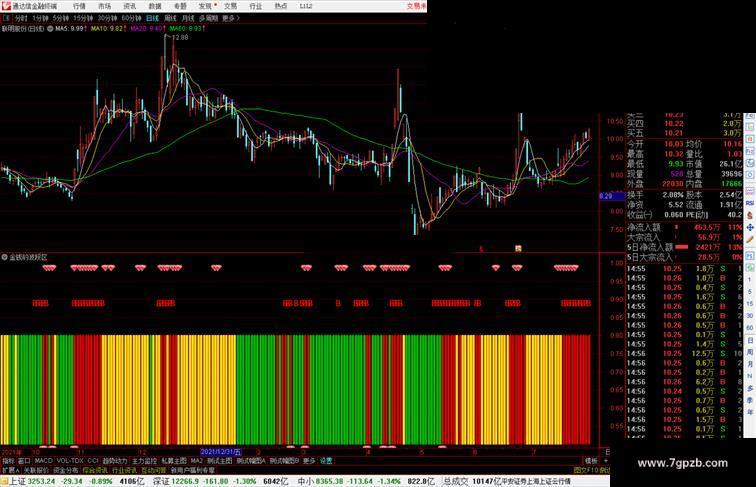Switch chart to 60分钟 period

tap(131, 18)
